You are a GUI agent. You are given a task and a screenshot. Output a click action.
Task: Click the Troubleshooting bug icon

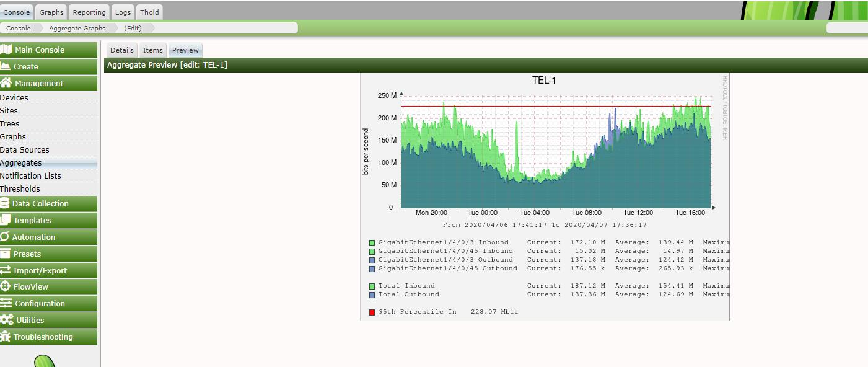click(x=6, y=337)
